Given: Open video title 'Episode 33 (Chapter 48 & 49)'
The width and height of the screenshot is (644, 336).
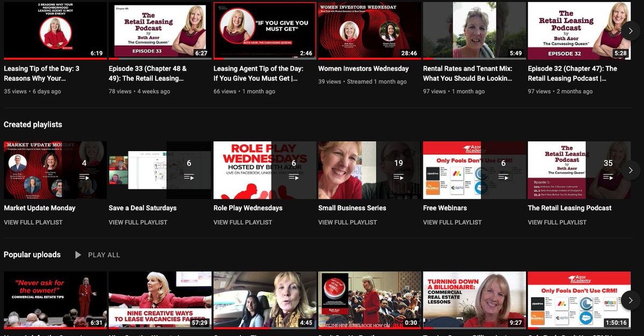Looking at the screenshot, I should click(x=148, y=73).
